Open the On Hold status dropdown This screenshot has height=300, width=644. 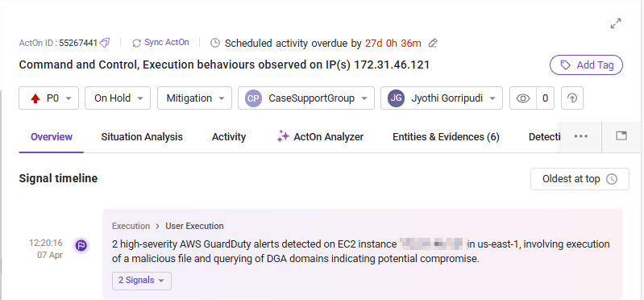(x=118, y=98)
